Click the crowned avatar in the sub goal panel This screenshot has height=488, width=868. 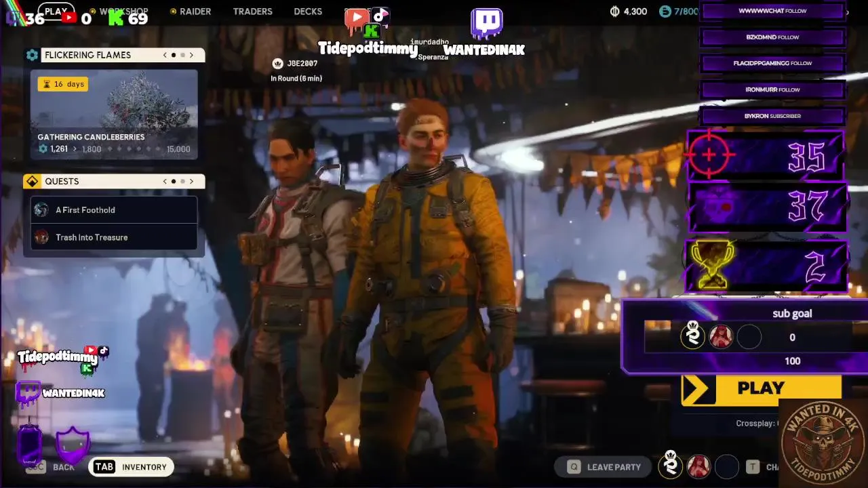point(692,336)
